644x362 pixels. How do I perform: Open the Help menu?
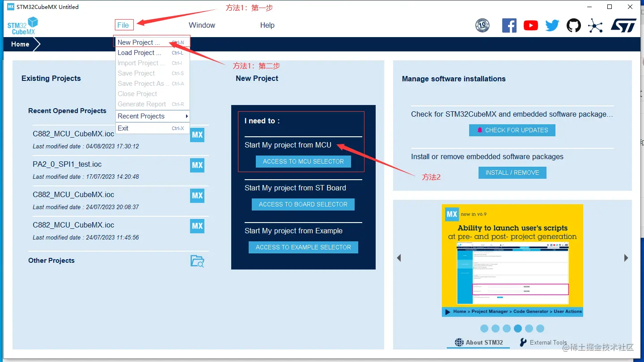click(267, 25)
